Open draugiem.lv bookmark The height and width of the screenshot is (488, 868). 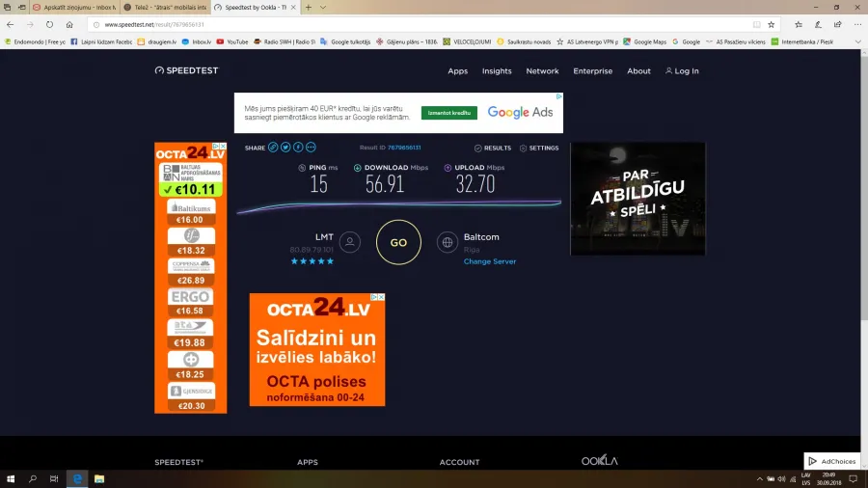pos(156,41)
